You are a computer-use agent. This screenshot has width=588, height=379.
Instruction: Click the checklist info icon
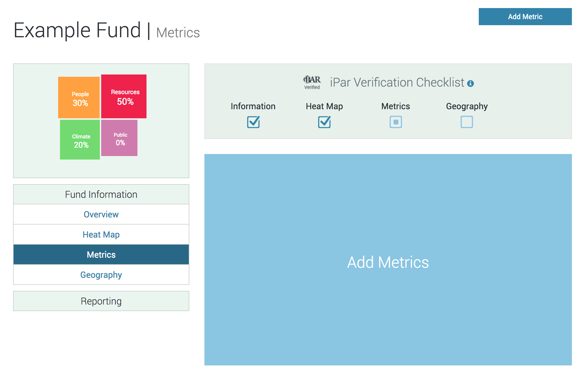[470, 84]
